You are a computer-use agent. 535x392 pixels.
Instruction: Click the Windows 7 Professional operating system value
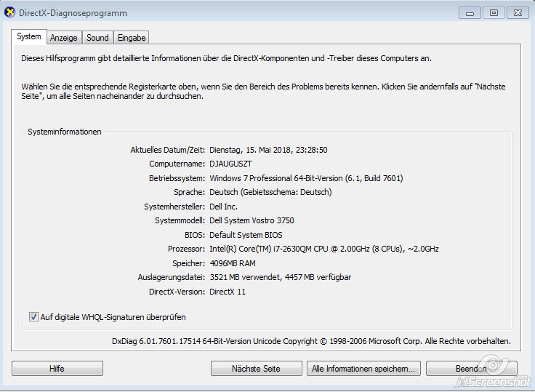(306, 178)
